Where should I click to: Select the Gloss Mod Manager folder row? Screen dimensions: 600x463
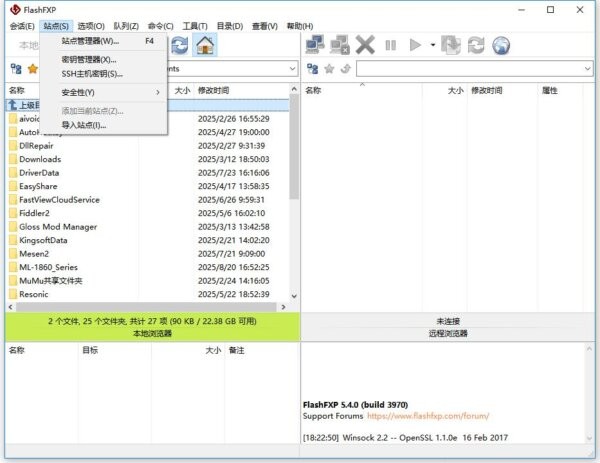[x=147, y=227]
